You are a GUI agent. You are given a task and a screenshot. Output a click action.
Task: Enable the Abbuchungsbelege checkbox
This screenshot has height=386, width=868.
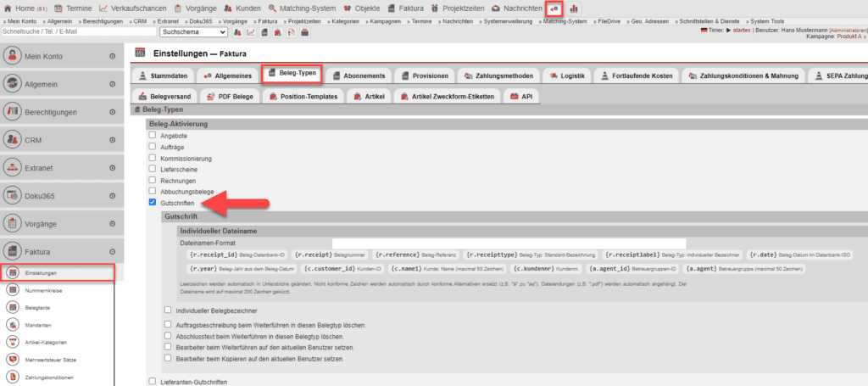pos(153,191)
